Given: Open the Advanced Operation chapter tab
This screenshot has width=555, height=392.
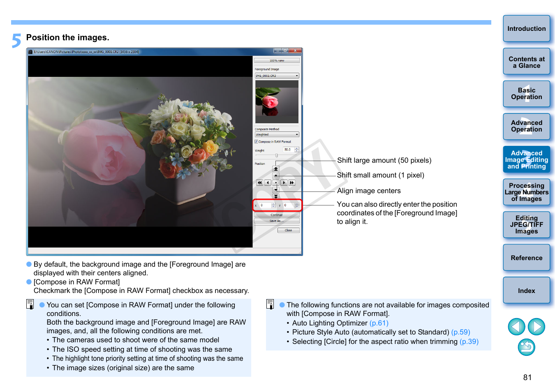Looking at the screenshot, I should [526, 126].
